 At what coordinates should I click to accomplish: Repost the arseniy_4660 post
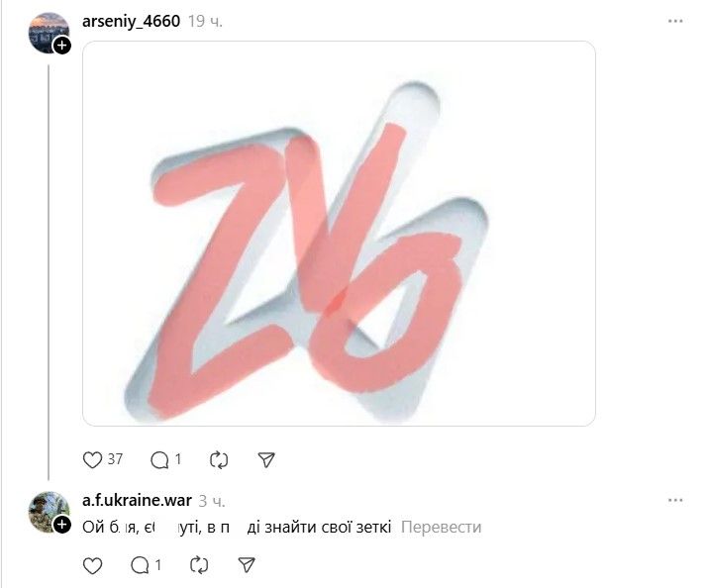tap(219, 460)
